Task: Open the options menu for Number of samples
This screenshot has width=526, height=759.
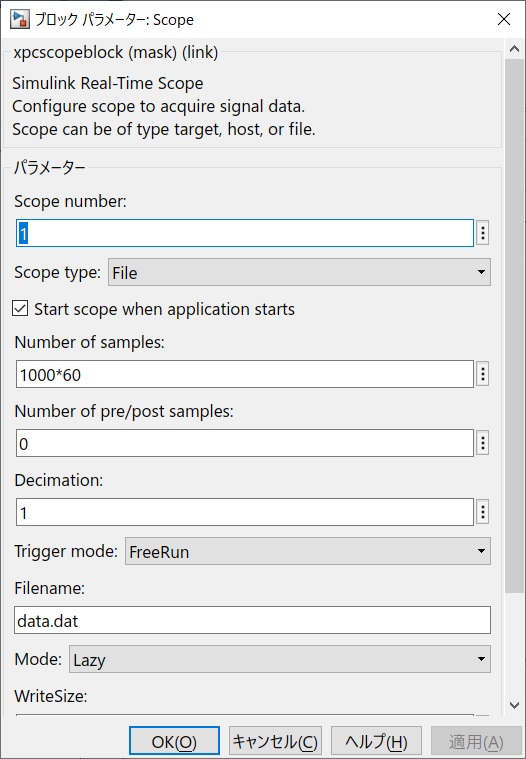Action: point(482,374)
